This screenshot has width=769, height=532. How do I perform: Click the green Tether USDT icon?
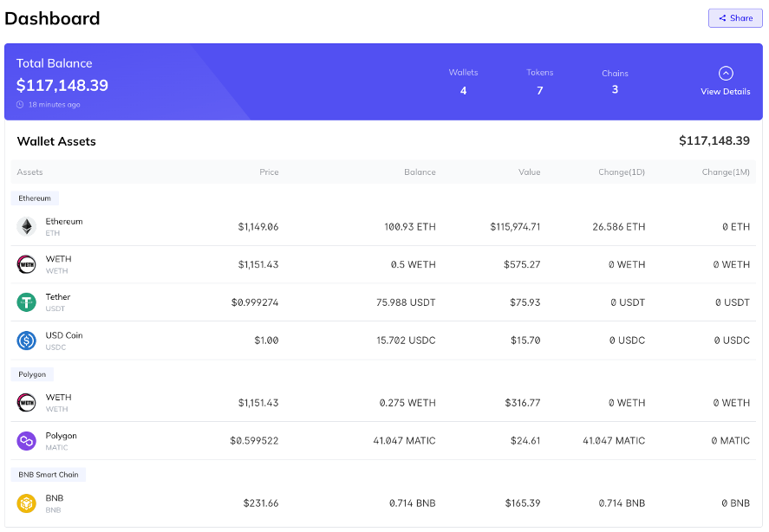pos(26,302)
